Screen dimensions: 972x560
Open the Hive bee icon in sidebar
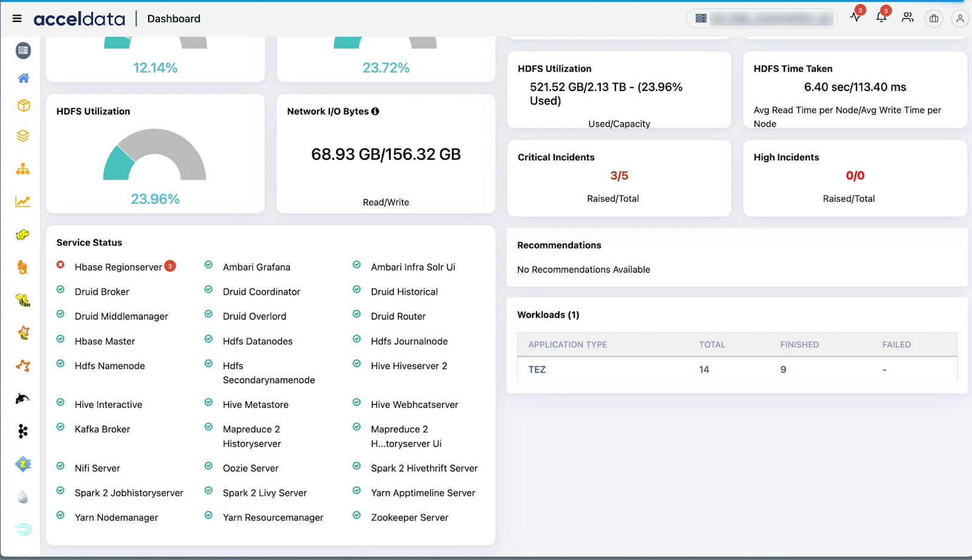(x=23, y=300)
